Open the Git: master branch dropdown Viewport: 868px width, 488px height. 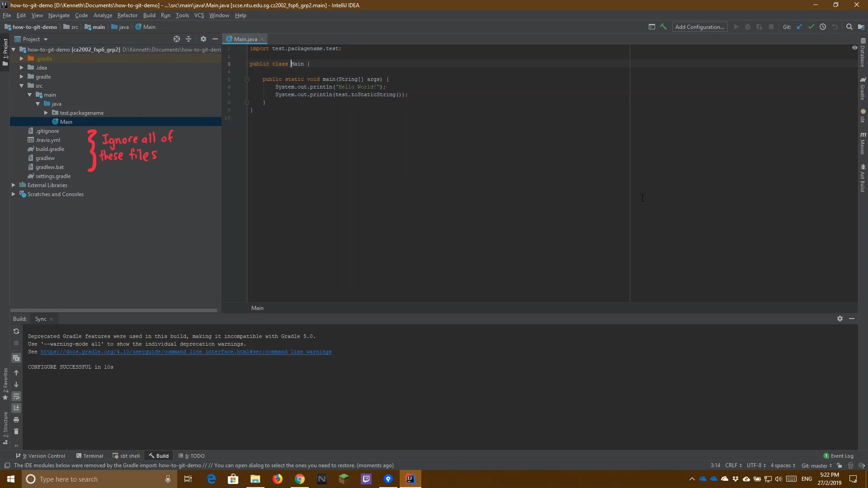click(816, 465)
